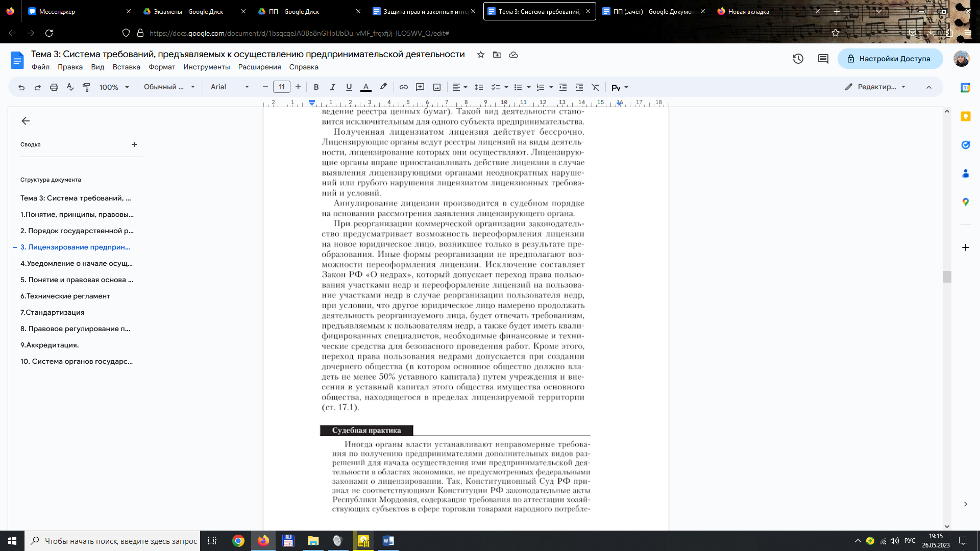This screenshot has width=980, height=551.
Task: Redo action with the redo arrow
Action: pyautogui.click(x=38, y=87)
